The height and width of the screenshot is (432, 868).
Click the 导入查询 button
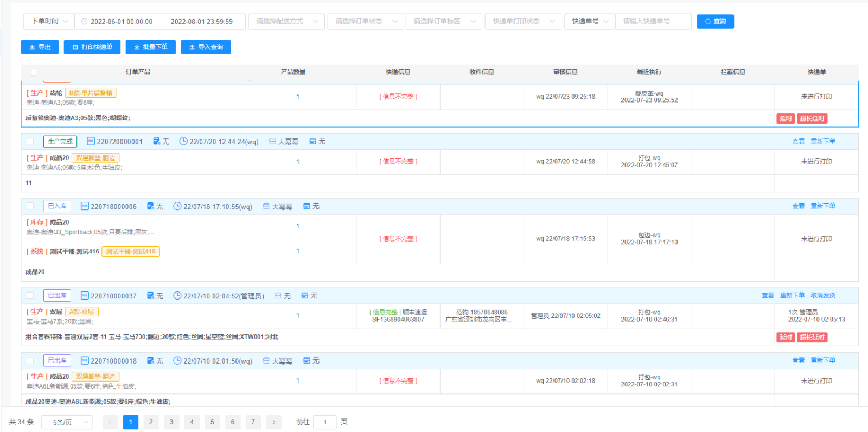(x=206, y=47)
